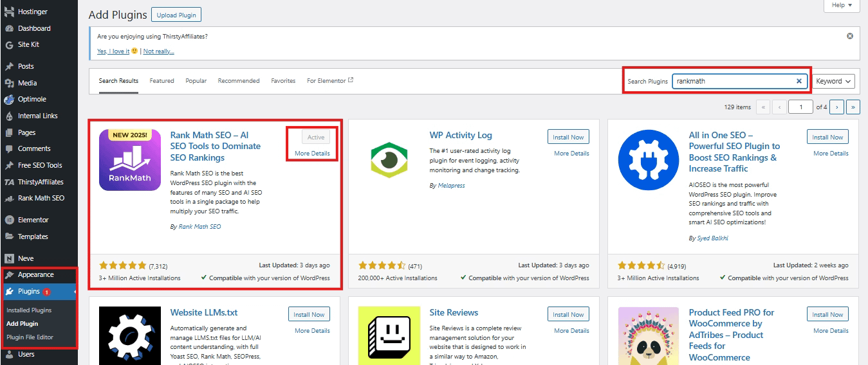This screenshot has height=365, width=868.
Task: Clear the search field with the X icon
Action: [x=799, y=81]
